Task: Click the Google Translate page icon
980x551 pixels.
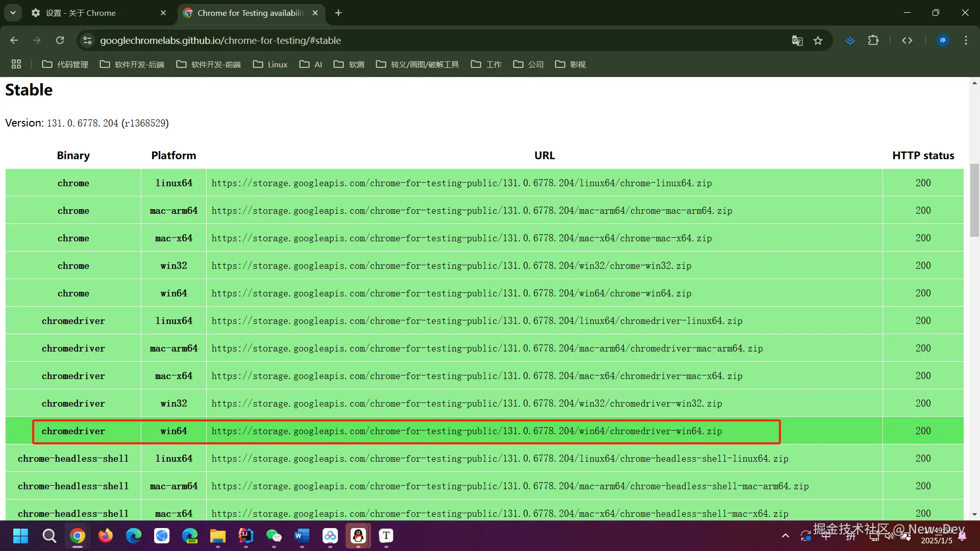Action: click(797, 41)
